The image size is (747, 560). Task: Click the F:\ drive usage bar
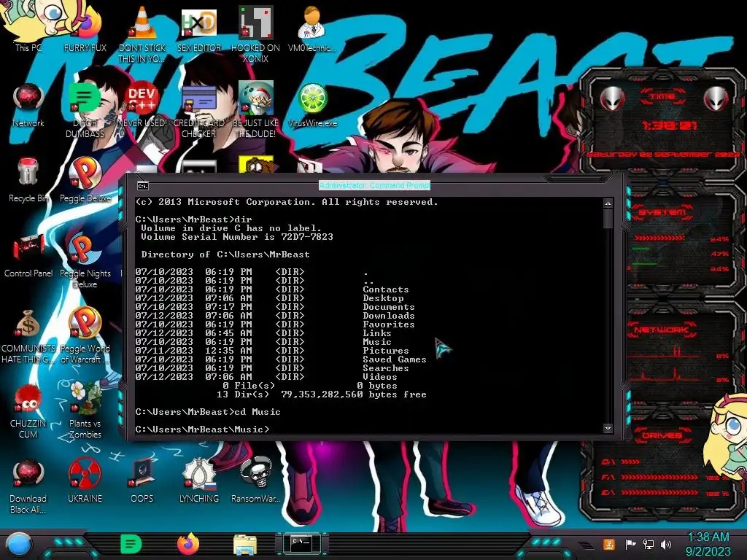tap(659, 477)
